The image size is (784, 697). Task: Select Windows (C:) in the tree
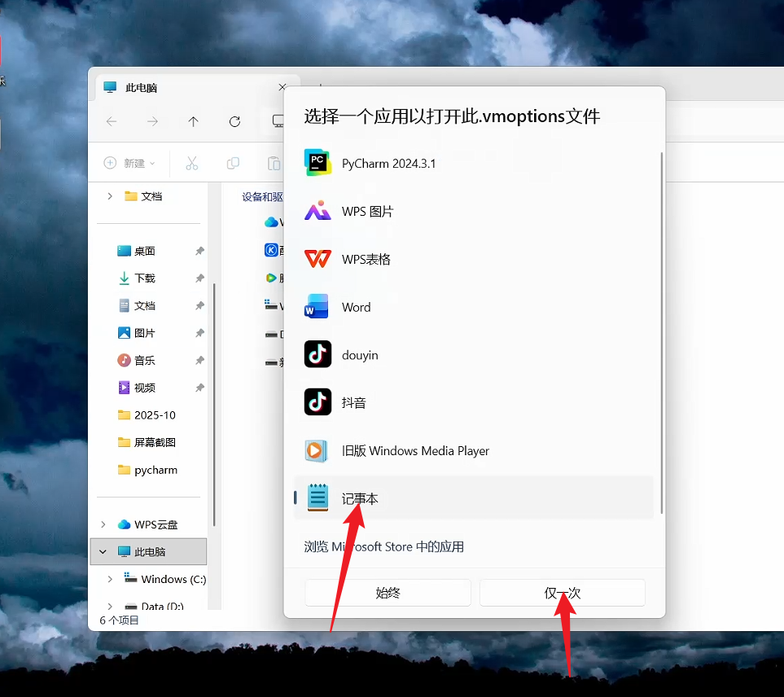[x=165, y=579]
